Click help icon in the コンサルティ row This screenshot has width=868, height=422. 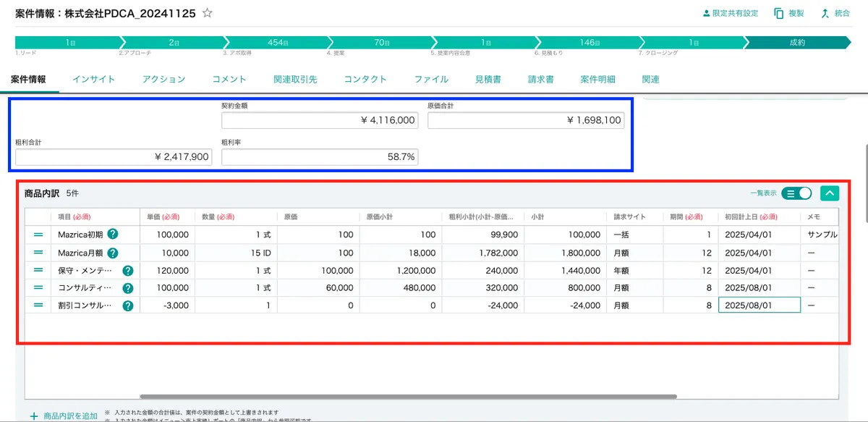point(128,288)
